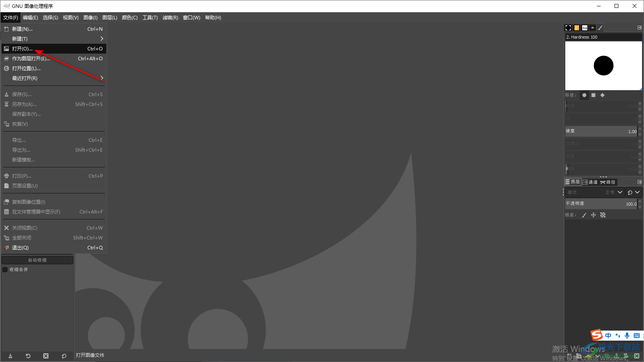The width and height of the screenshot is (644, 362).
Task: Adjust the 不透明度 slider
Action: pos(601,204)
